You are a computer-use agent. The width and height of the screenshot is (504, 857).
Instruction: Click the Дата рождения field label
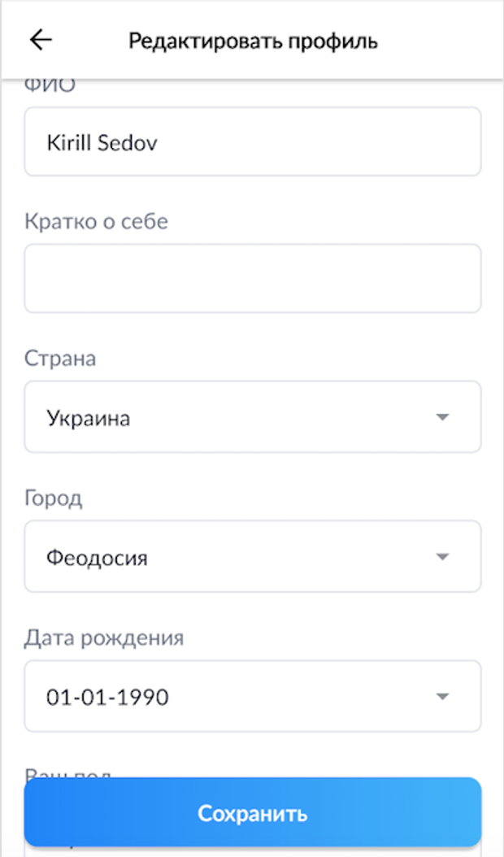[x=104, y=638]
